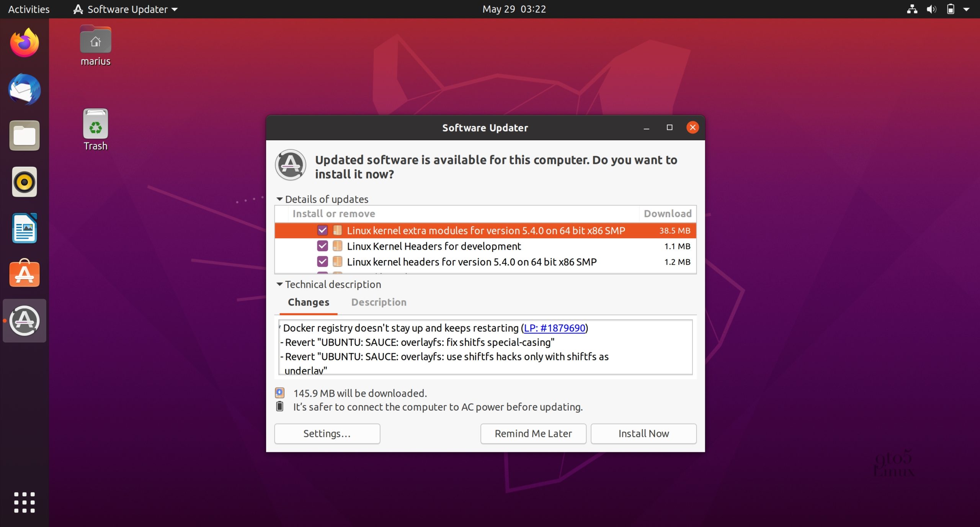Uncheck Linux kernel headers 5.4.0 update
This screenshot has height=527, width=980.
pyautogui.click(x=322, y=262)
